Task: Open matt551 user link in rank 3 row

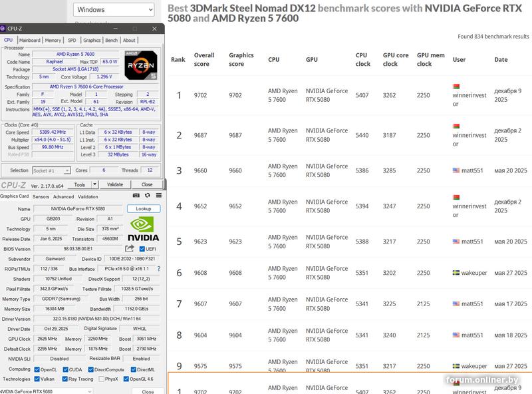Action: (472, 170)
